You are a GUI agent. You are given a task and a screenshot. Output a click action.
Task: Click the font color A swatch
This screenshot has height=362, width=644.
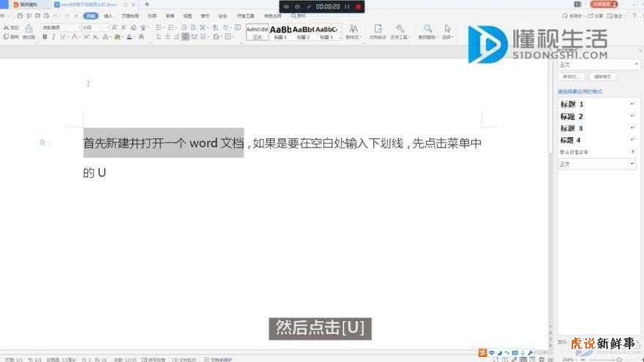click(x=130, y=37)
